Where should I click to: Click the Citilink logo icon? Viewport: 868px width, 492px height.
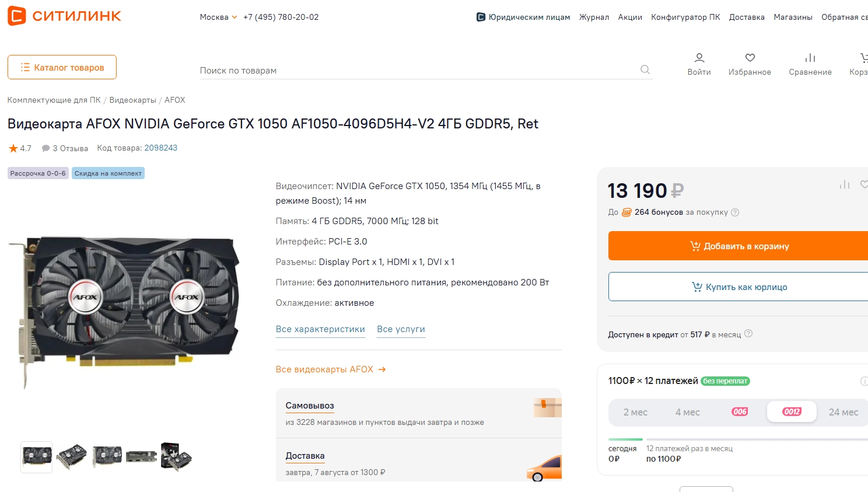[16, 16]
